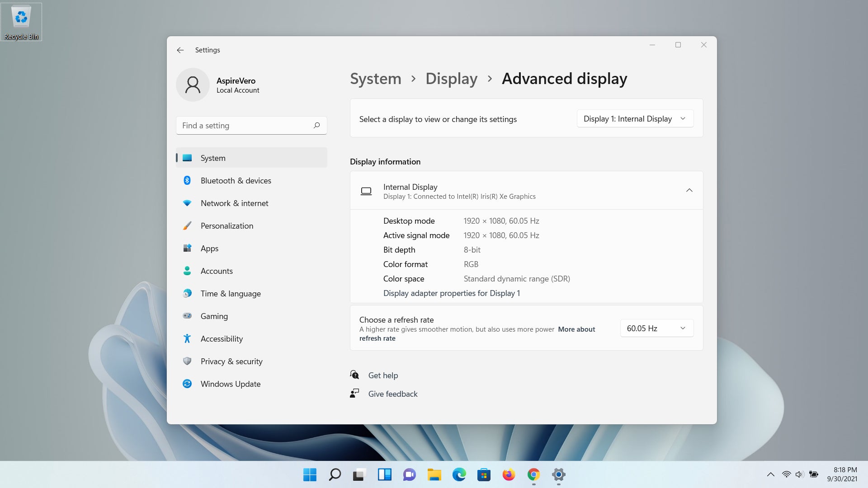Screen dimensions: 868x488
Task: Click the Personalization paintbrush icon
Action: pyautogui.click(x=187, y=226)
